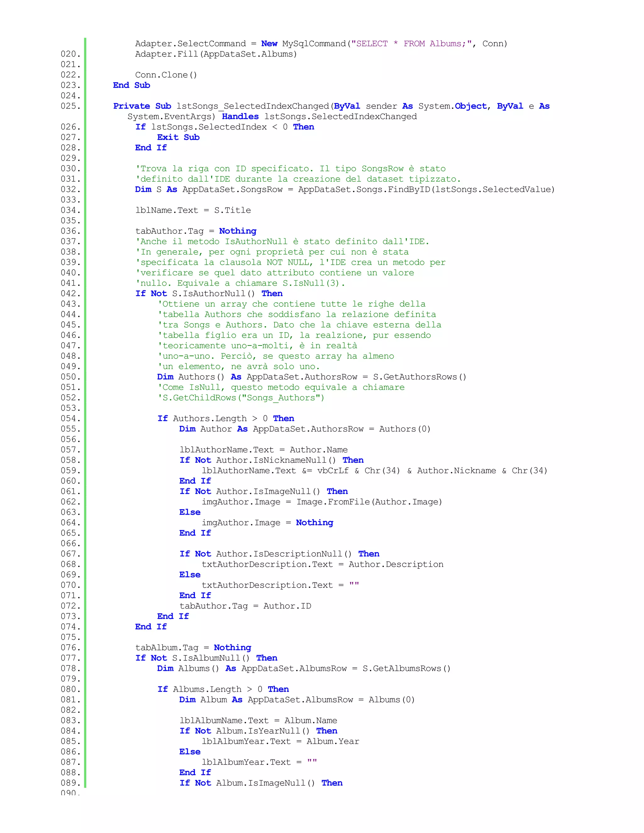The image size is (644, 833).
Task: Click line number 042.
Action: point(70,294)
